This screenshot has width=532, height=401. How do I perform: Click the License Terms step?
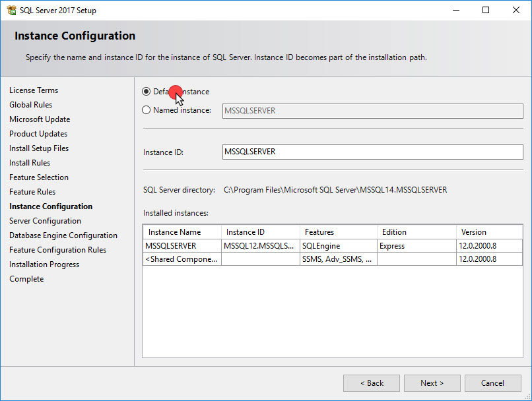(34, 90)
